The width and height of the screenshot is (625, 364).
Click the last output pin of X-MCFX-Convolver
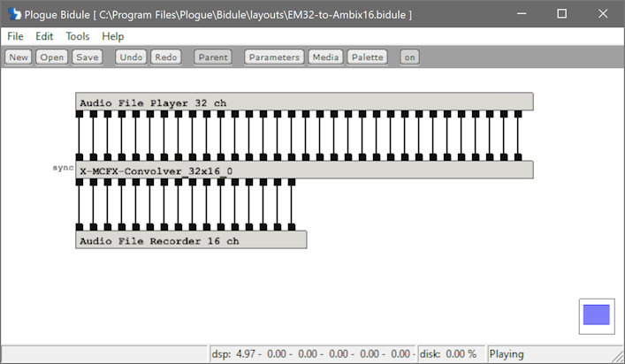(x=292, y=182)
